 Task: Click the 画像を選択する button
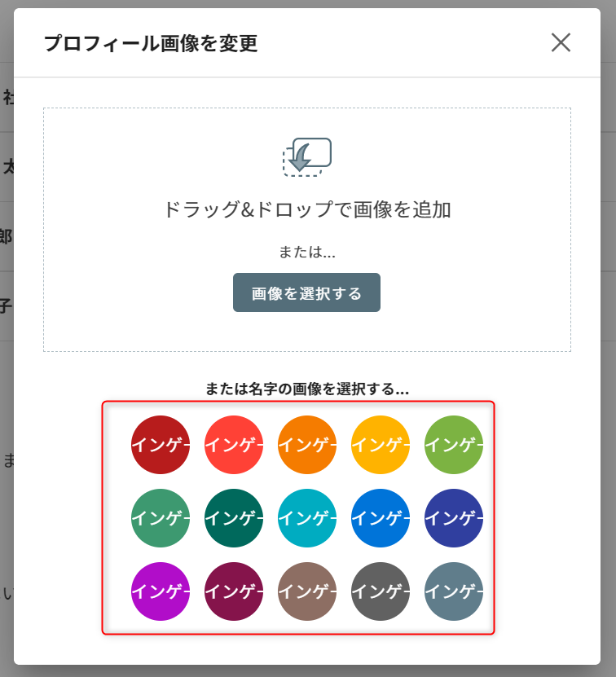tap(306, 293)
